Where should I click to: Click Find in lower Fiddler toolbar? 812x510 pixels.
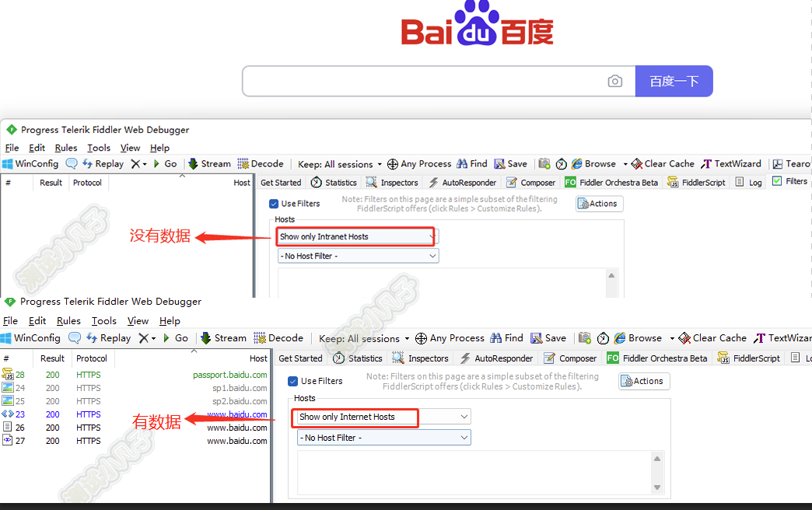(506, 338)
